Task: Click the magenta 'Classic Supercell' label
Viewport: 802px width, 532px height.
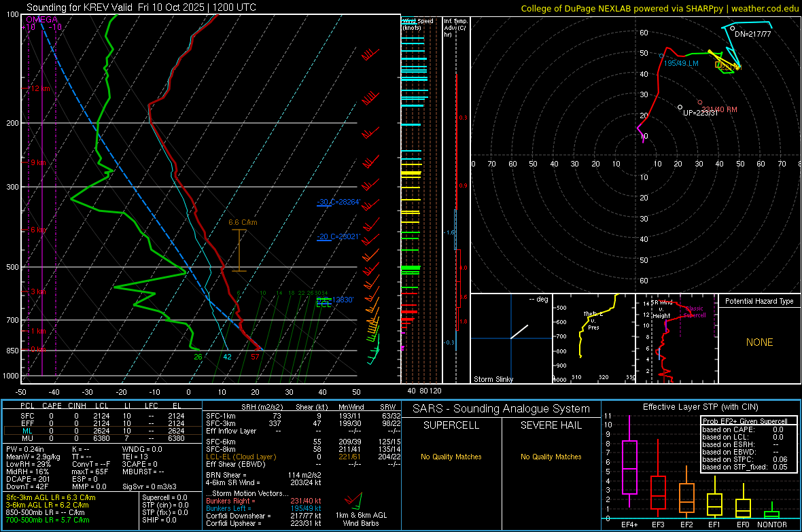Action: [695, 312]
